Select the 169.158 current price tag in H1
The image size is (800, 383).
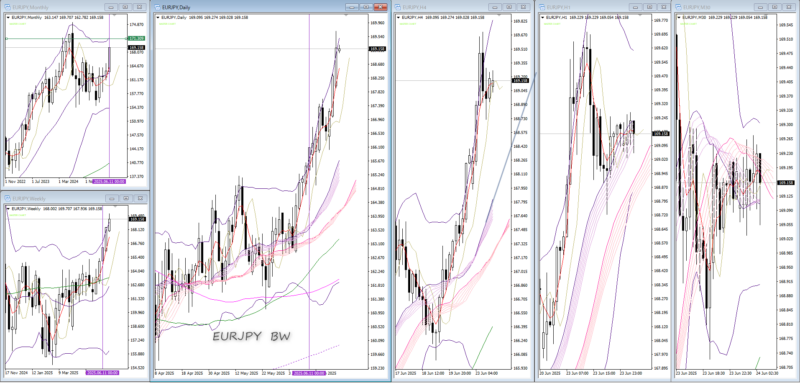[x=660, y=134]
